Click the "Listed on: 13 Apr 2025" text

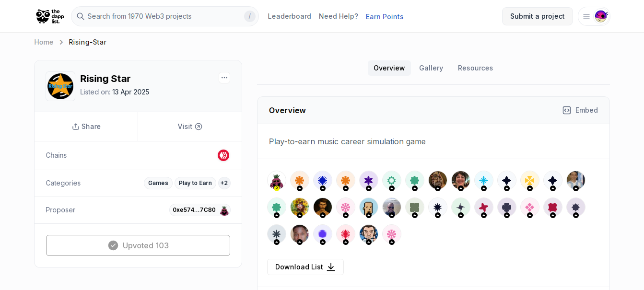pos(115,92)
